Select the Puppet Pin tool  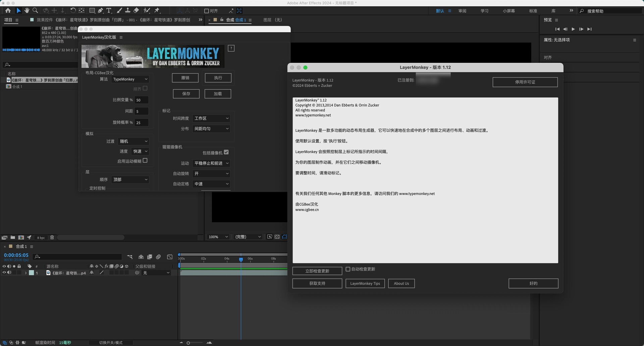tap(157, 11)
